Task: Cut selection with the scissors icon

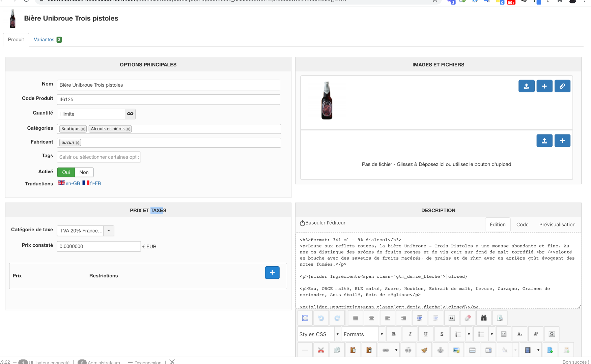Action: click(x=321, y=350)
